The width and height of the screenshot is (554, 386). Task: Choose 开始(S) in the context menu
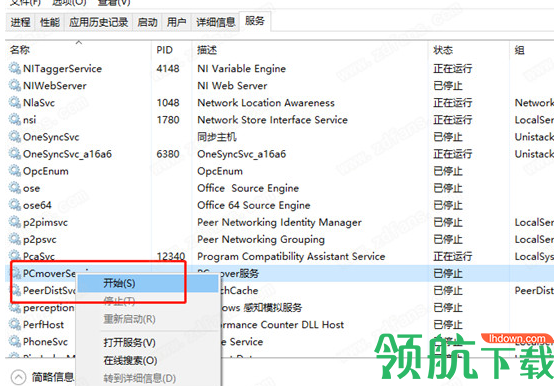point(148,283)
